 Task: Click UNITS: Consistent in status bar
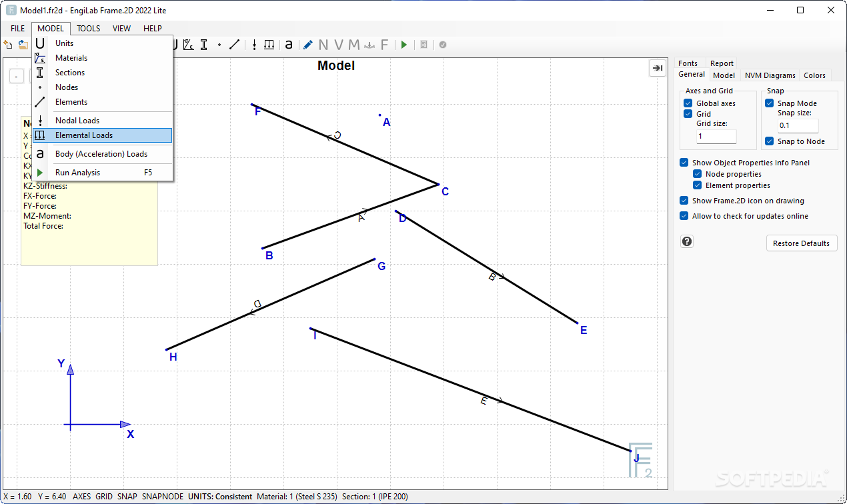(220, 497)
